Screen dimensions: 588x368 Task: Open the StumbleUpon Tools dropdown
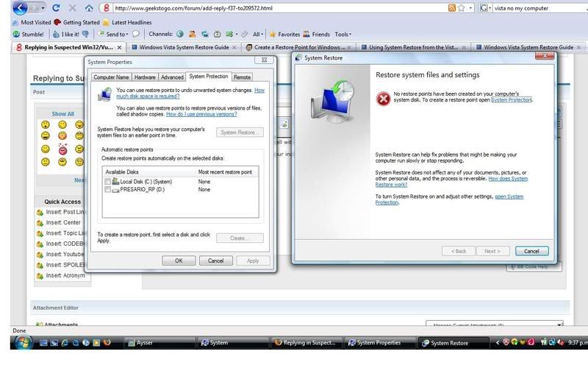[343, 34]
